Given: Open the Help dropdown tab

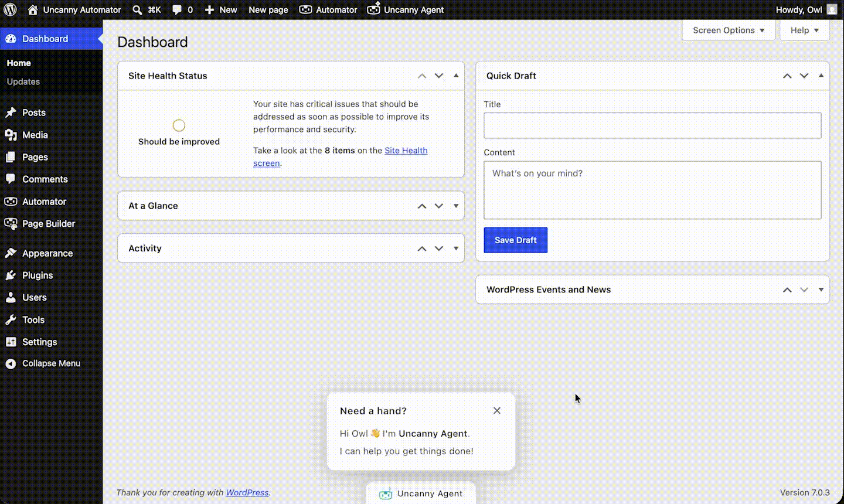Looking at the screenshot, I should pos(805,30).
